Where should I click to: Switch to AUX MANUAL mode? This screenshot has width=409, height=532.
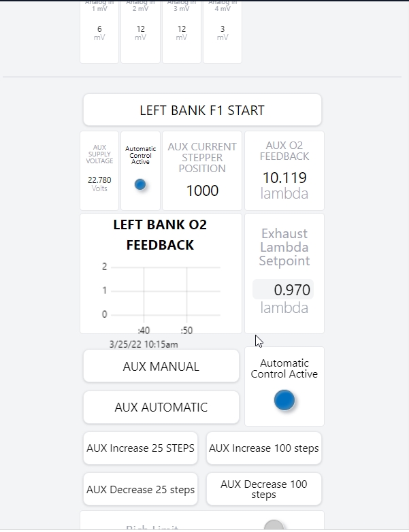(161, 366)
